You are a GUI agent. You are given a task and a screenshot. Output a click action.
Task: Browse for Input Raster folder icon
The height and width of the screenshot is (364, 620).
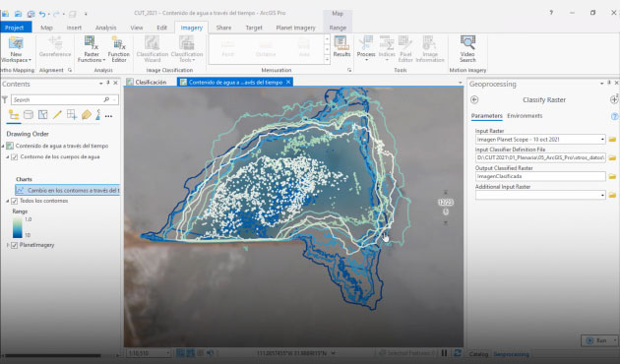(x=612, y=140)
